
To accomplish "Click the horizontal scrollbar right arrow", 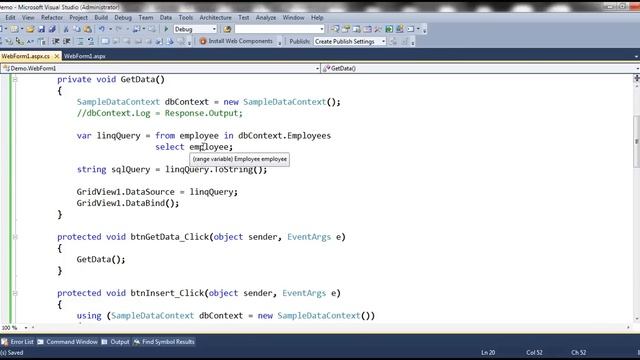I will coord(628,327).
